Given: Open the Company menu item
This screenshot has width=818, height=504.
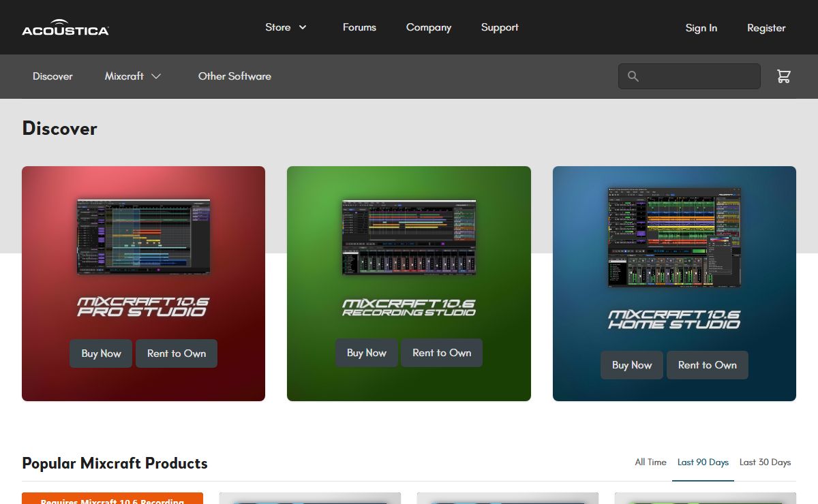Looking at the screenshot, I should point(429,27).
